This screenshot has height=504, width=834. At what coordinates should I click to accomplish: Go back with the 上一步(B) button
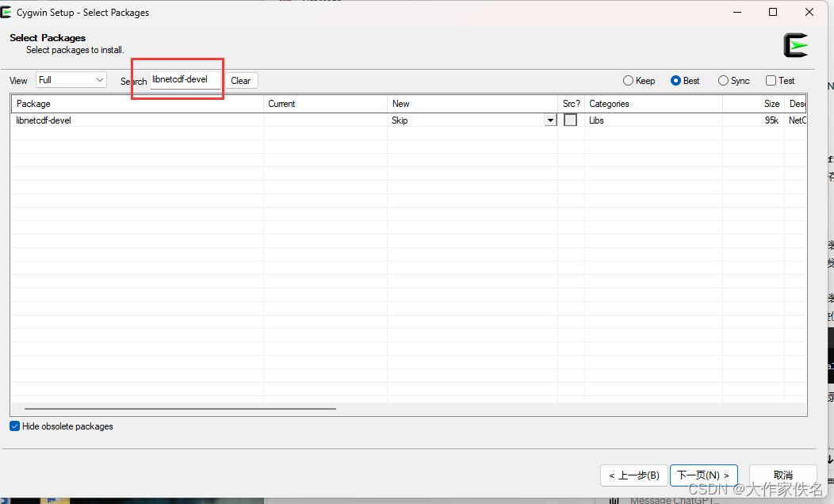[x=634, y=475]
